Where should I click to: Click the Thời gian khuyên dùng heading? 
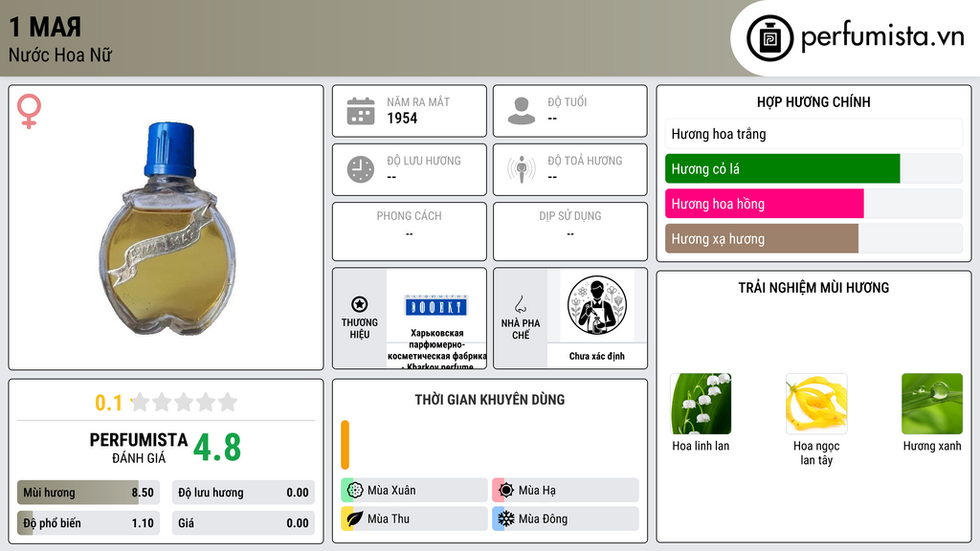[490, 400]
